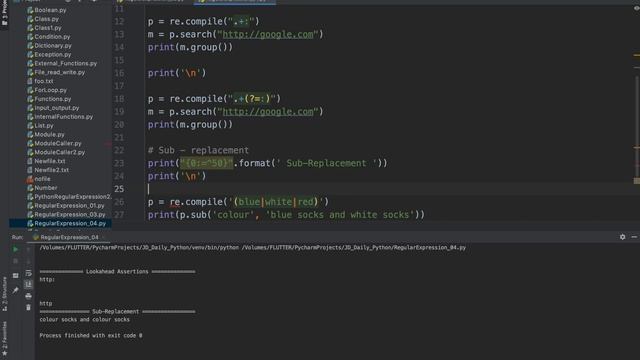Click the foo.txt text file icon
The height and width of the screenshot is (360, 640).
point(30,81)
